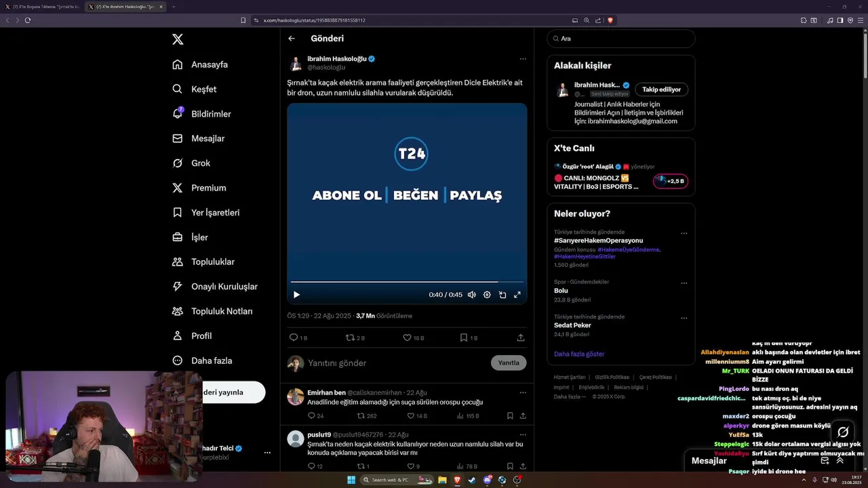Screen dimensions: 868x488
Task: Open options for Sedat Peker trend
Action: coord(684,318)
